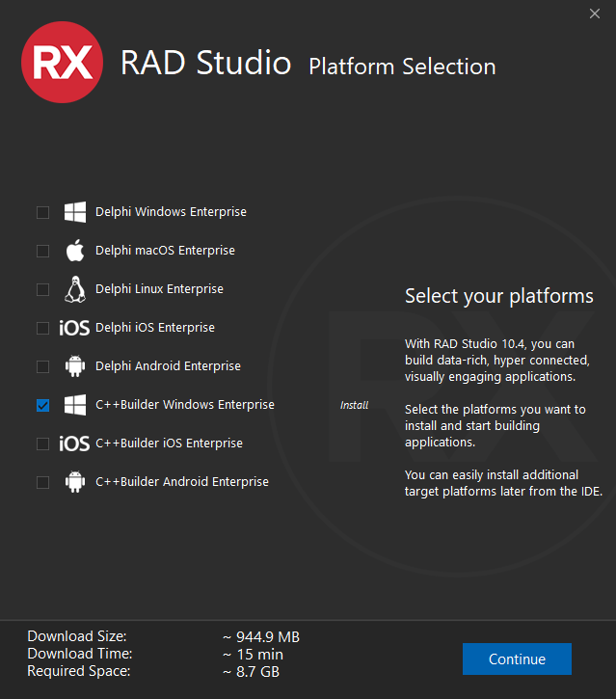Click the Windows logo beside Delphi Windows Enterprise
This screenshot has width=616, height=699.
pyautogui.click(x=75, y=212)
